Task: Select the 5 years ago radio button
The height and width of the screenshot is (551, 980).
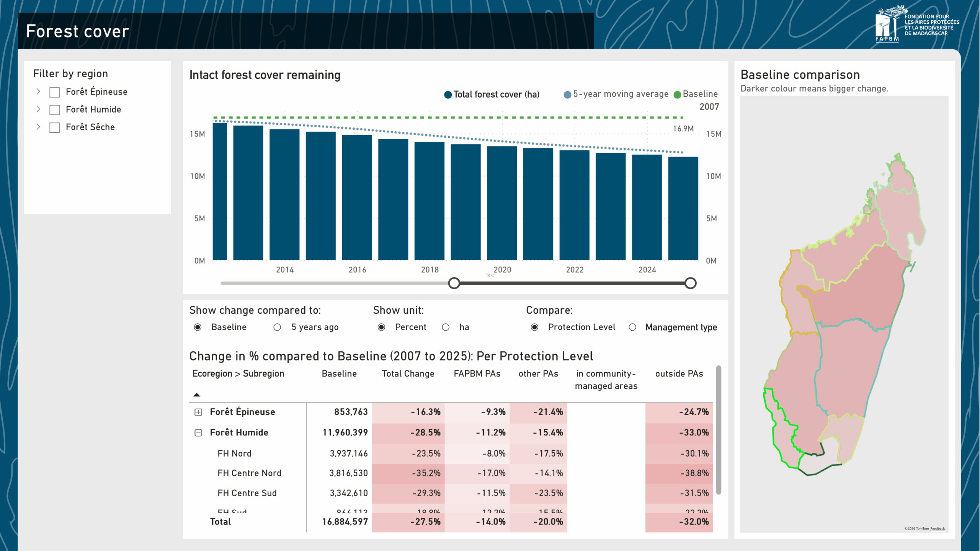Action: [277, 327]
